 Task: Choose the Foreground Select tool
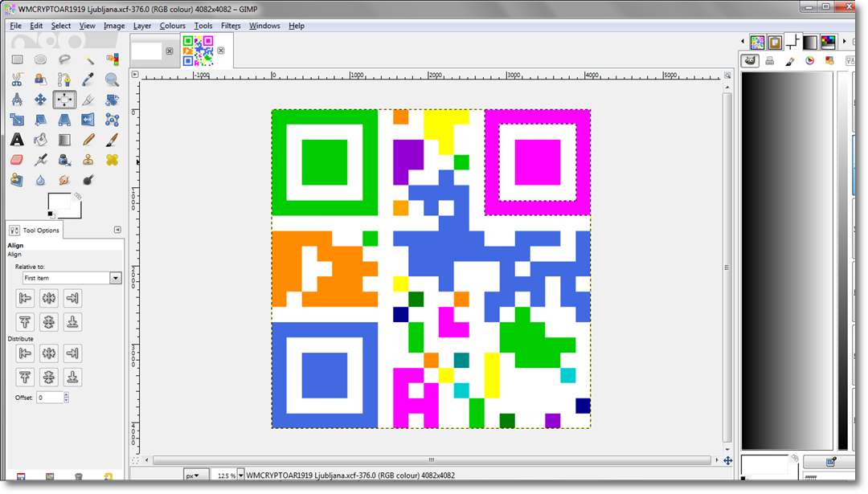pos(40,80)
